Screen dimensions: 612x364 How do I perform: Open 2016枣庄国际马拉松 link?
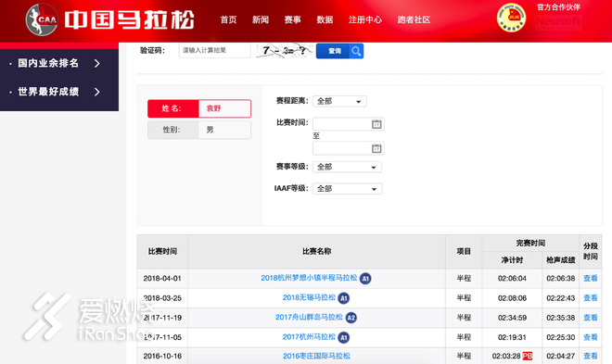click(316, 356)
